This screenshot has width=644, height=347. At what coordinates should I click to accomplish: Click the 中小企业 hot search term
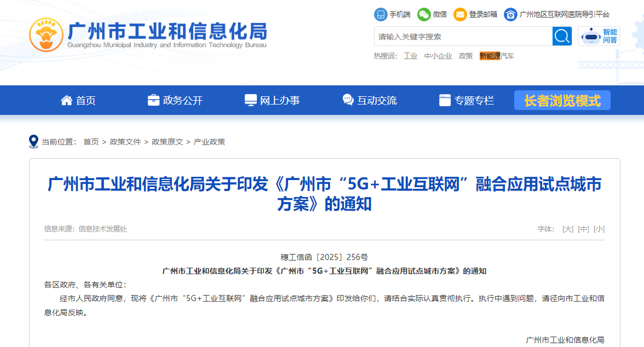438,56
